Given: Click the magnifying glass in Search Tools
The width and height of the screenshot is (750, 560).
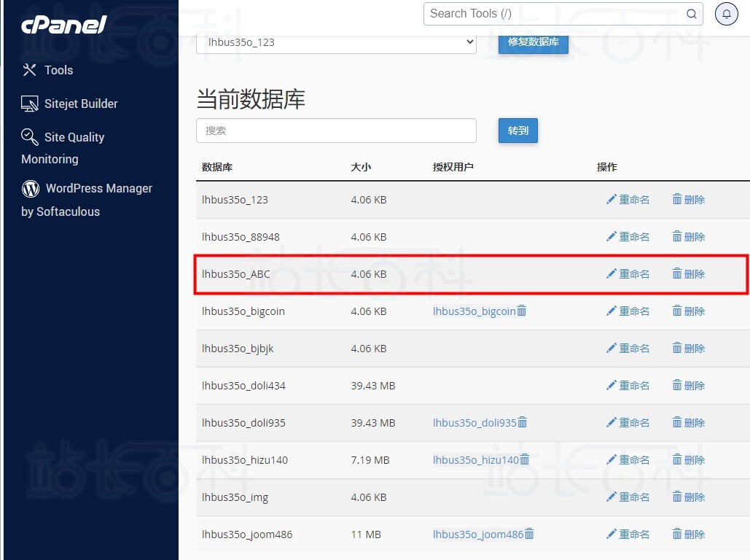Looking at the screenshot, I should (x=691, y=13).
